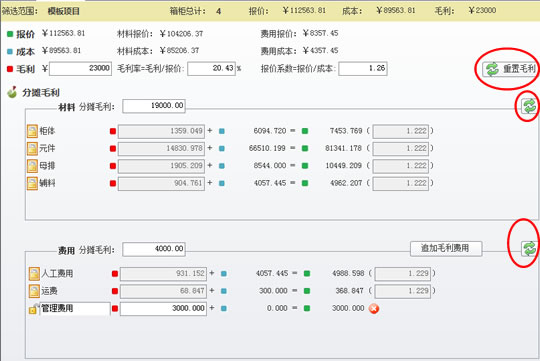Click the 元件 lock icon
The height and width of the screenshot is (361, 540).
32,148
